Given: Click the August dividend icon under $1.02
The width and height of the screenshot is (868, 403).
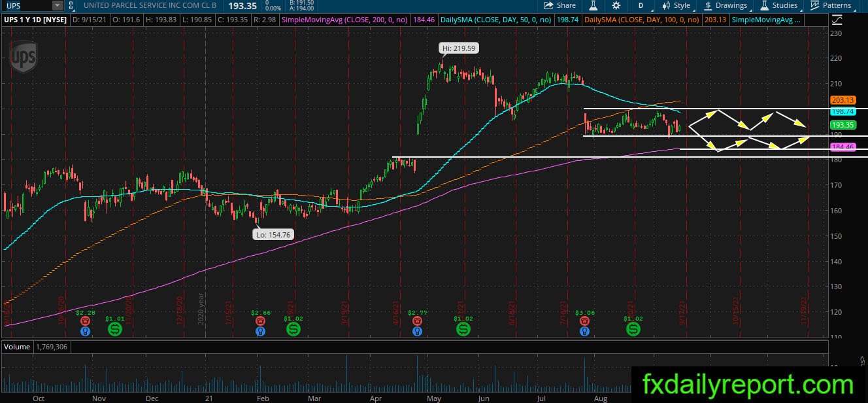Looking at the screenshot, I should tap(633, 329).
